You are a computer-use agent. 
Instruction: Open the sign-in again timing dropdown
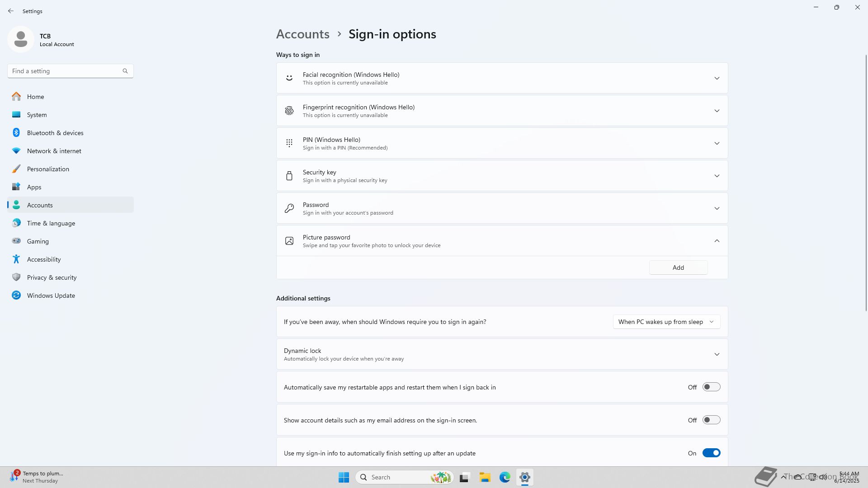pyautogui.click(x=666, y=322)
